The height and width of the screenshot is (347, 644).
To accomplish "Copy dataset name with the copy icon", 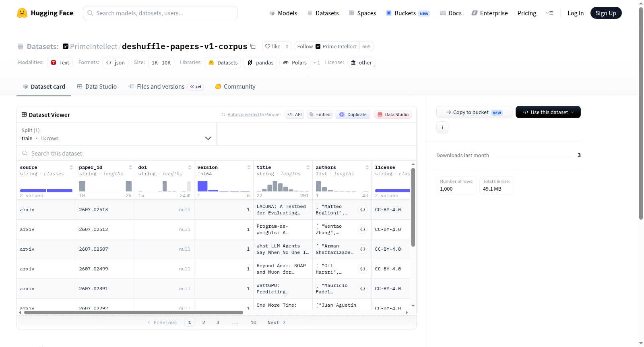I will (253, 46).
